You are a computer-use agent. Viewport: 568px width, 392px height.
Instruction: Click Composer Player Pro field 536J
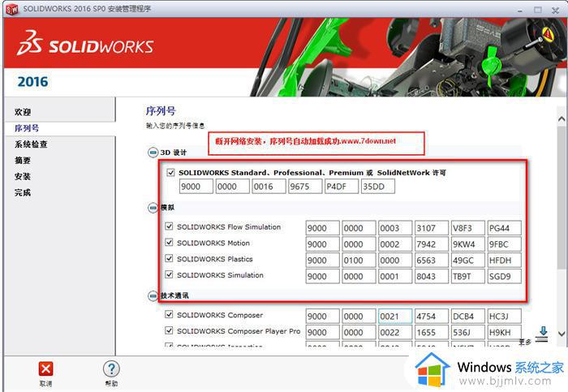467,332
